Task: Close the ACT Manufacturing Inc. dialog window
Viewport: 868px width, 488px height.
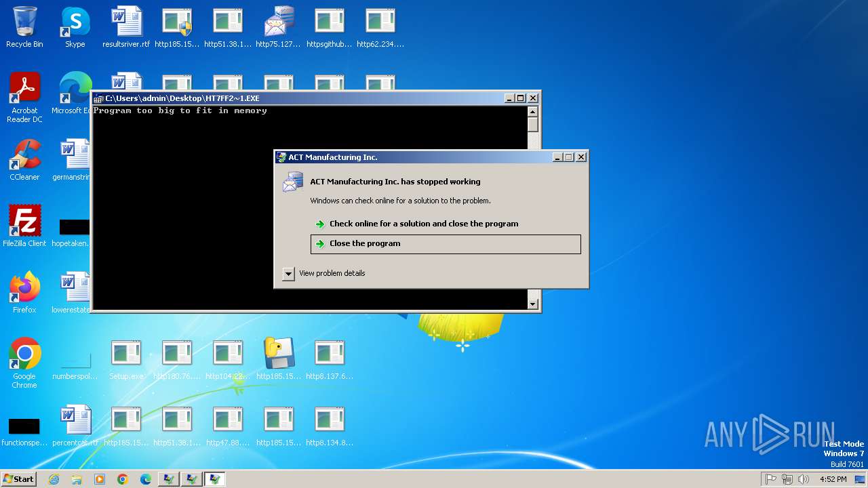Action: [581, 157]
